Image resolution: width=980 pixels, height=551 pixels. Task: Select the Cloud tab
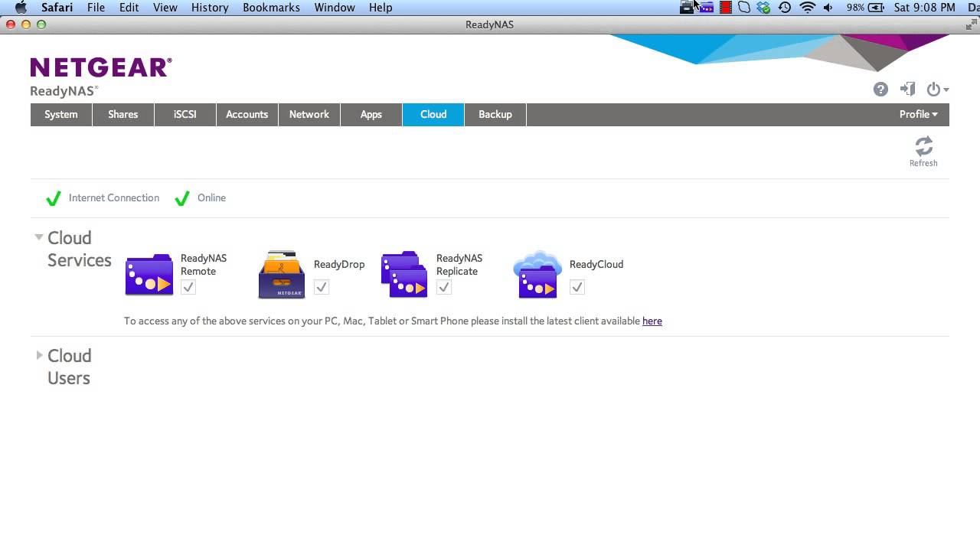[433, 114]
